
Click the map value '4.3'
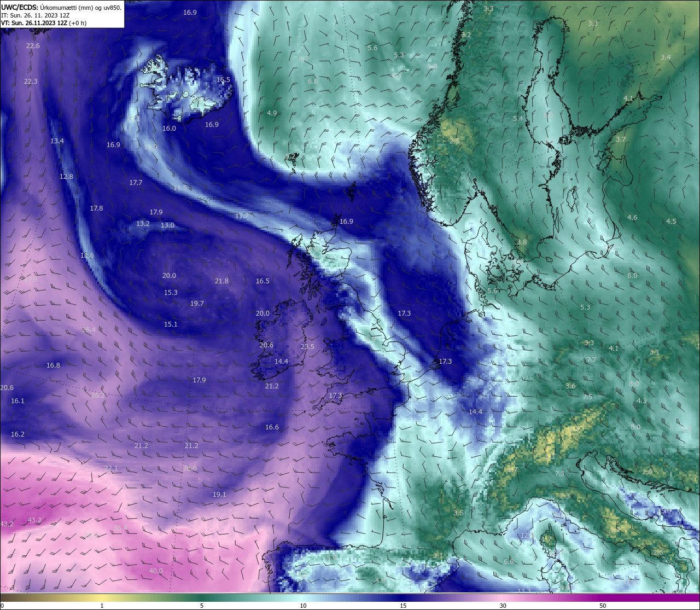(641, 401)
